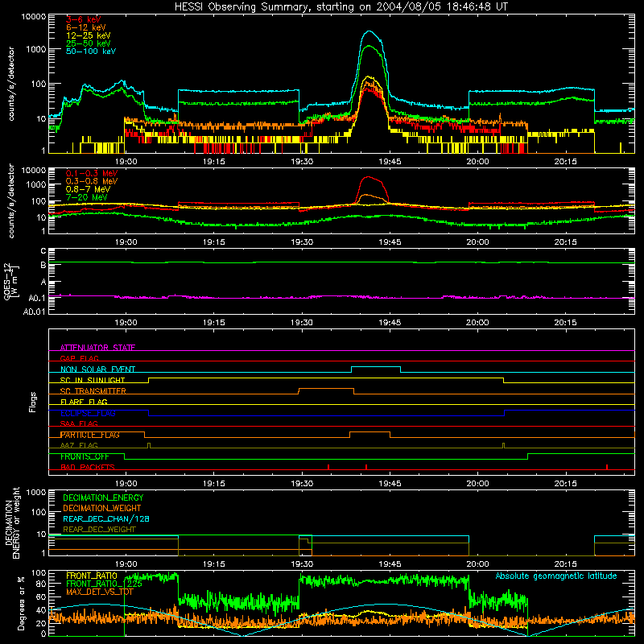
Task: Select the 25-50 keV legend label
Action: pos(89,43)
